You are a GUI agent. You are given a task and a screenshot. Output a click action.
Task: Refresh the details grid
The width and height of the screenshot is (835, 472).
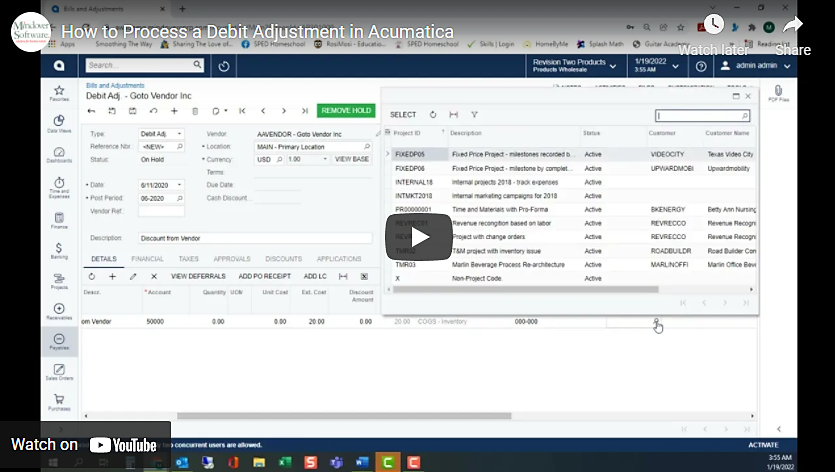point(92,276)
